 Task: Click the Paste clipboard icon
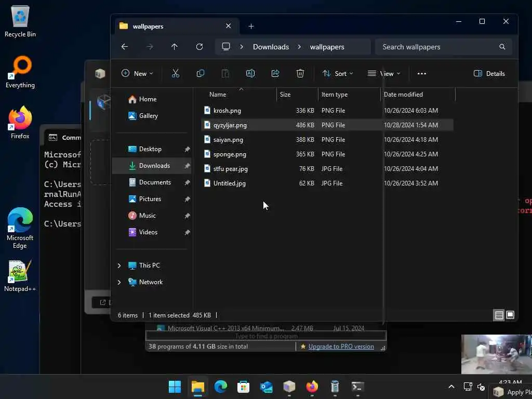(225, 73)
